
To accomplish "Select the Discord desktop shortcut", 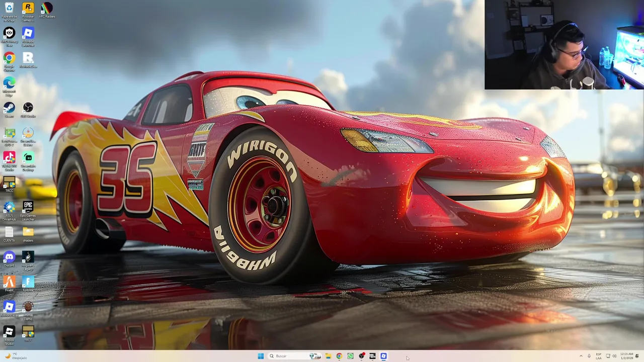I will coord(9,259).
